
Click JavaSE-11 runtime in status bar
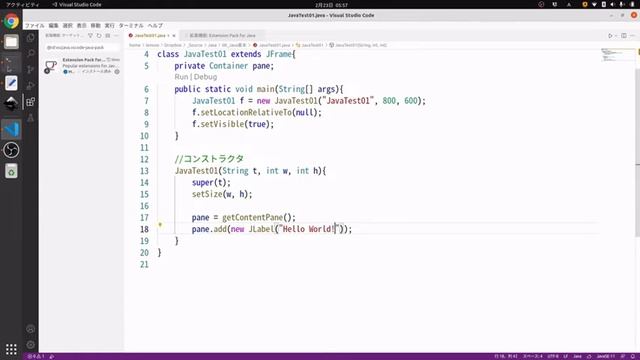(x=605, y=356)
